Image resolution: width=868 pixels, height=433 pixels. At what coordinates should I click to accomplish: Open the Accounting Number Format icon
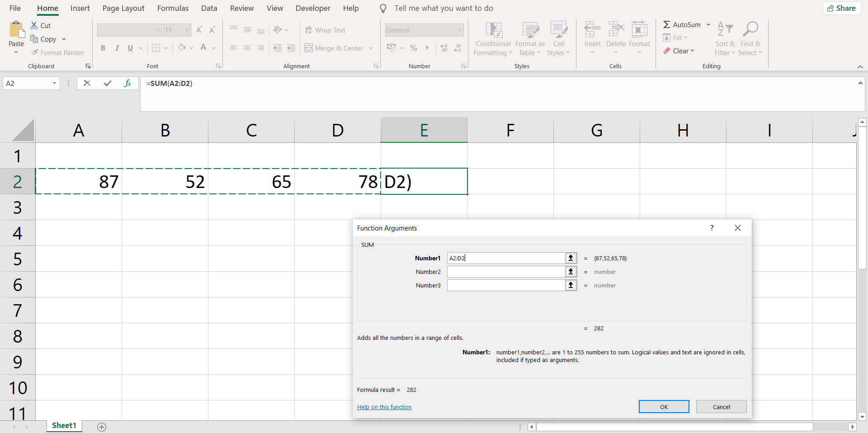(x=392, y=47)
